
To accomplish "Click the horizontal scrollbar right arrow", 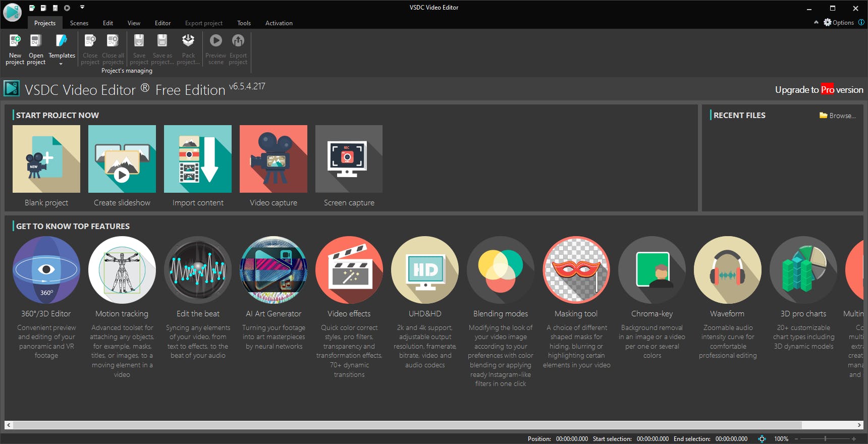I will pyautogui.click(x=859, y=425).
